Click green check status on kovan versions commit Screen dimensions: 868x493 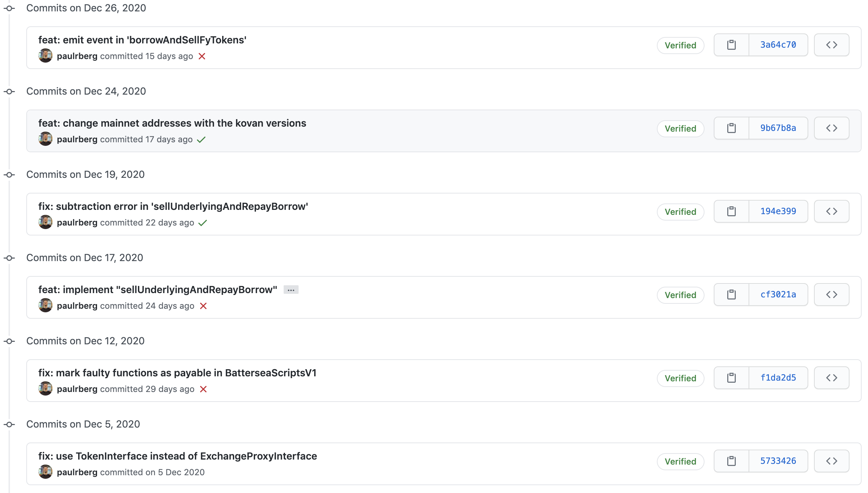(201, 139)
